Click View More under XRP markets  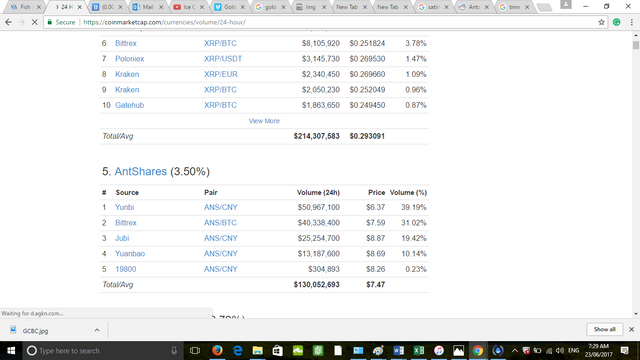[x=264, y=121]
